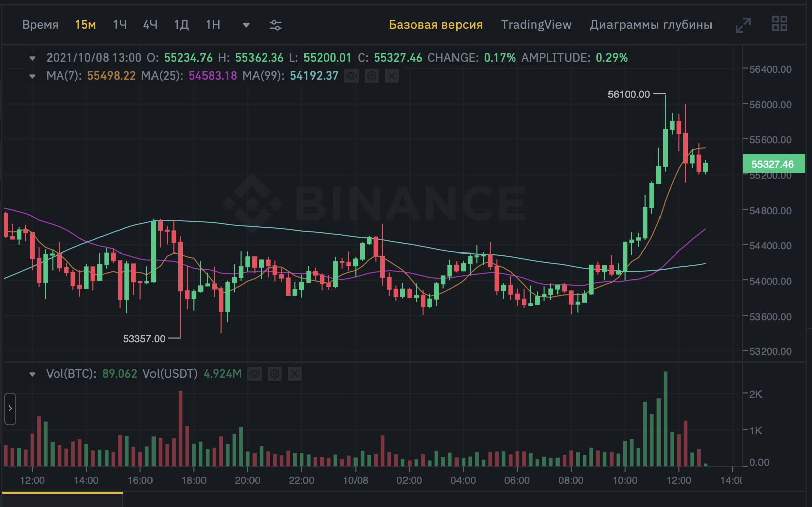Remove the MA indicator
The height and width of the screenshot is (507, 812).
pyautogui.click(x=392, y=76)
